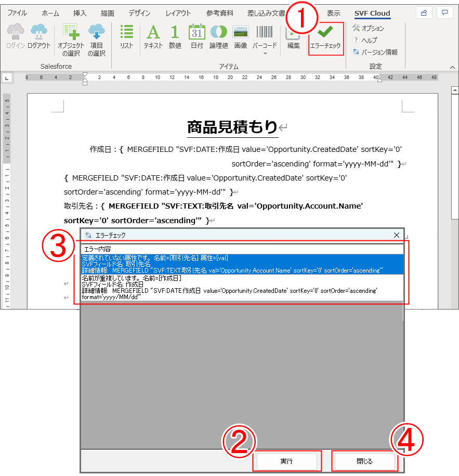The image size is (459, 476).
Task: Select the 名前が重複しています error row
Action: [x=242, y=288]
